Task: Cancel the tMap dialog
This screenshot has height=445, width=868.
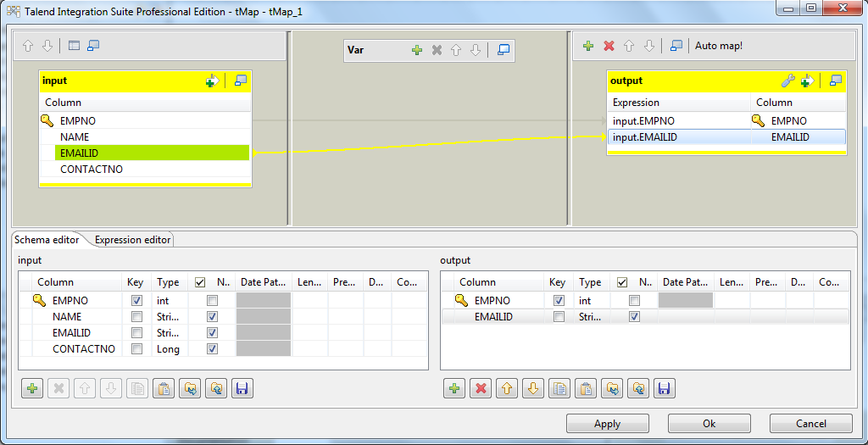Action: 811,424
